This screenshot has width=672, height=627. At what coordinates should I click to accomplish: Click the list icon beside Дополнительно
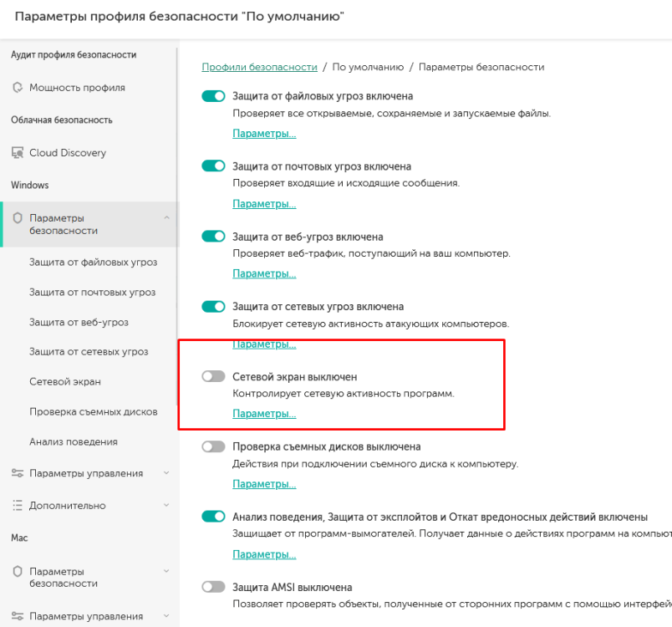tap(18, 506)
